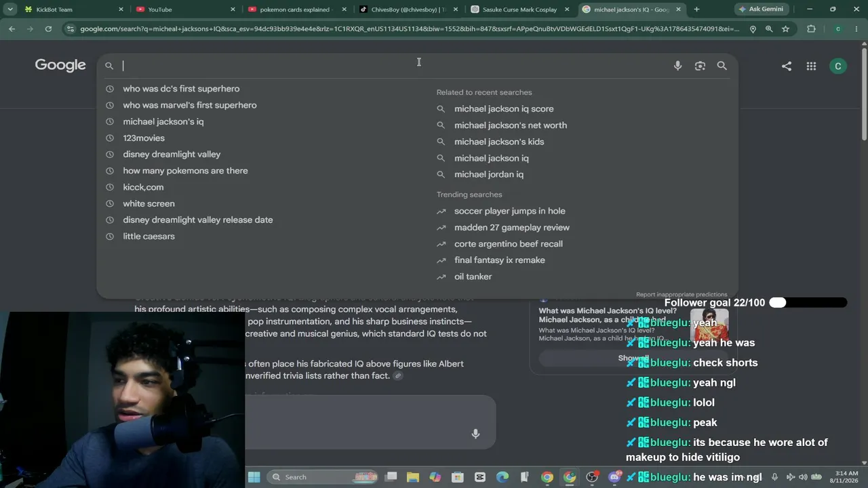Switch to the YouTube tab
This screenshot has width=868, height=488.
(185, 9)
